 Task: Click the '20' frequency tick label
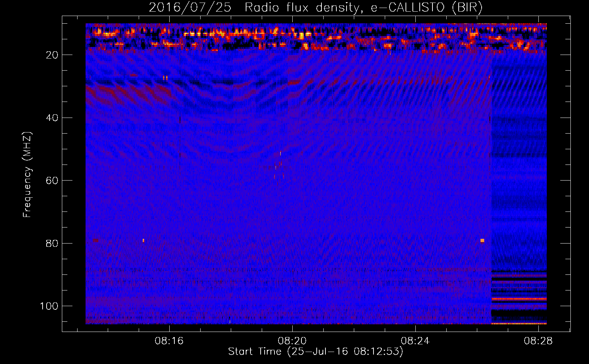(x=52, y=55)
